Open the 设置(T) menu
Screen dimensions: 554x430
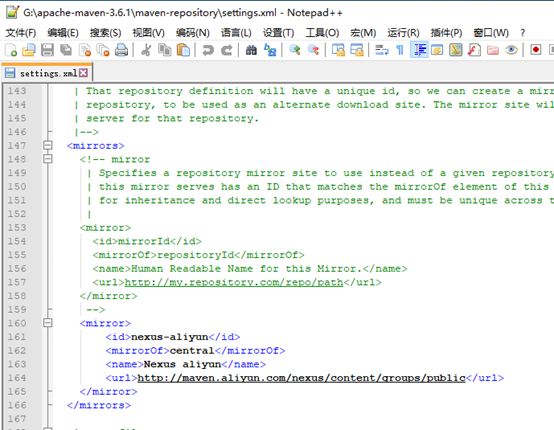278,33
